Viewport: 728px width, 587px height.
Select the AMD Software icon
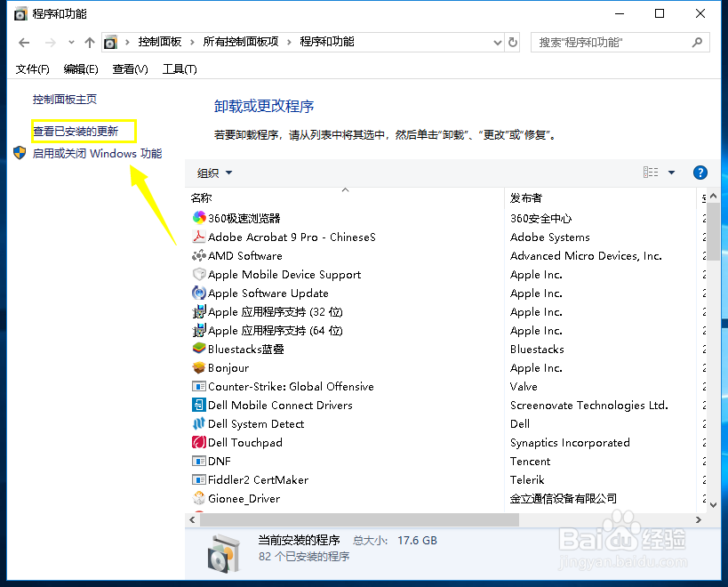tap(199, 255)
